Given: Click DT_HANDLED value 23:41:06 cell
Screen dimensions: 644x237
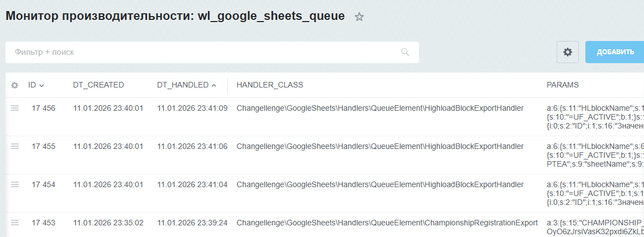Looking at the screenshot, I should click(x=192, y=146).
